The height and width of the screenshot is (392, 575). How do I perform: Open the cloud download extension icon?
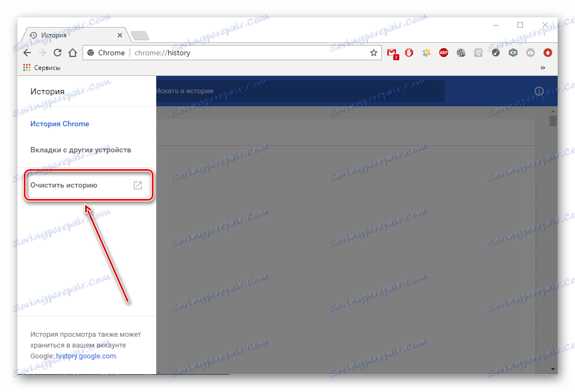[x=530, y=53]
